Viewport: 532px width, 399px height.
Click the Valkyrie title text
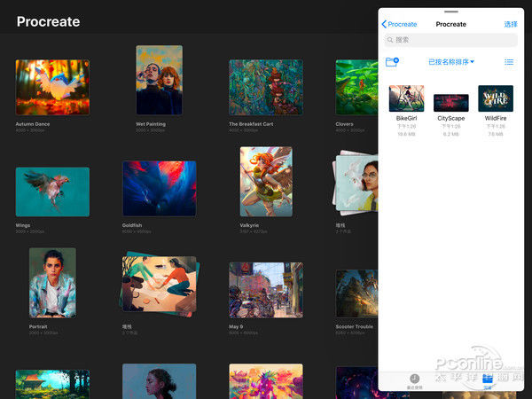click(249, 225)
